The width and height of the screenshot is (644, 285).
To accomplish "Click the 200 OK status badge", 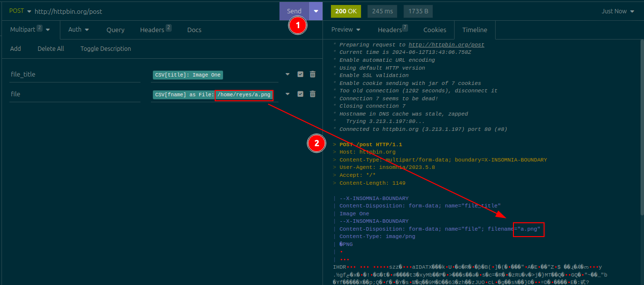I will 346,11.
